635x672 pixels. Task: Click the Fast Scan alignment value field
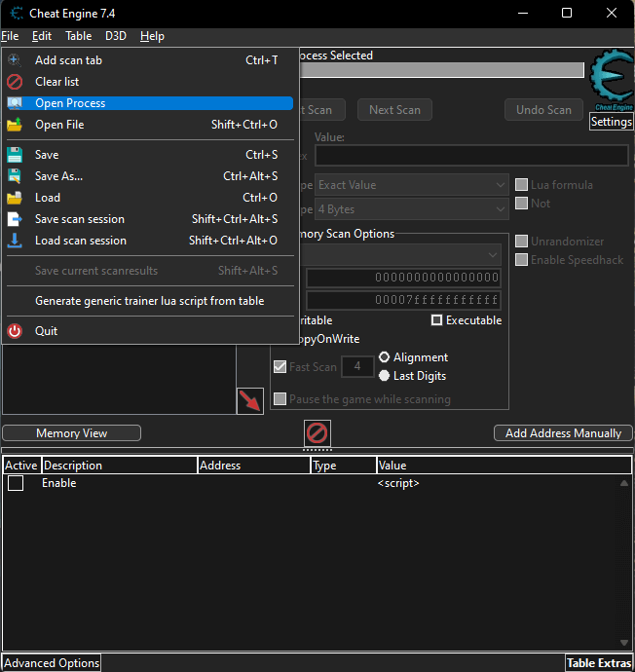coord(357,366)
